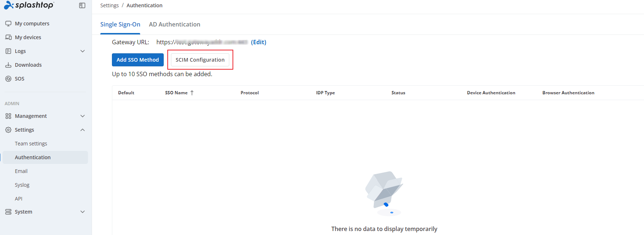Select Authentication in sidebar
Image resolution: width=644 pixels, height=235 pixels.
tap(45, 157)
